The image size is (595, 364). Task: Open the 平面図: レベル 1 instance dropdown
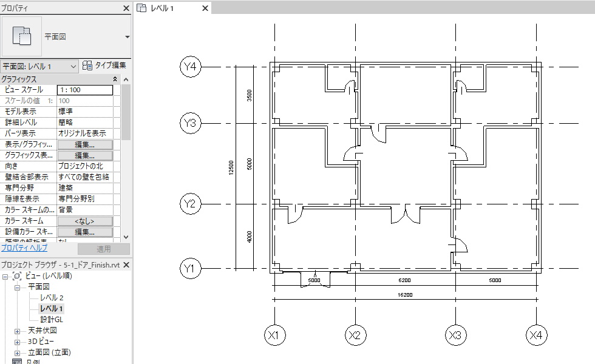(39, 66)
